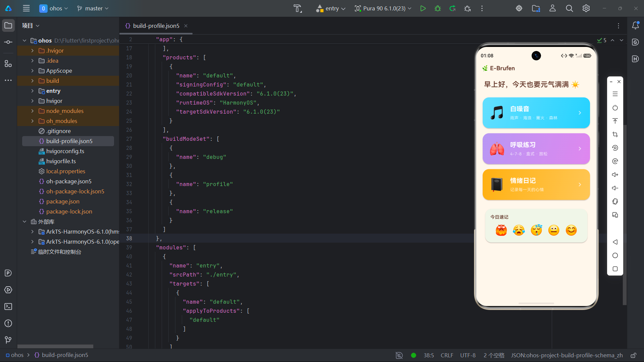Open the user account icon

click(x=552, y=8)
